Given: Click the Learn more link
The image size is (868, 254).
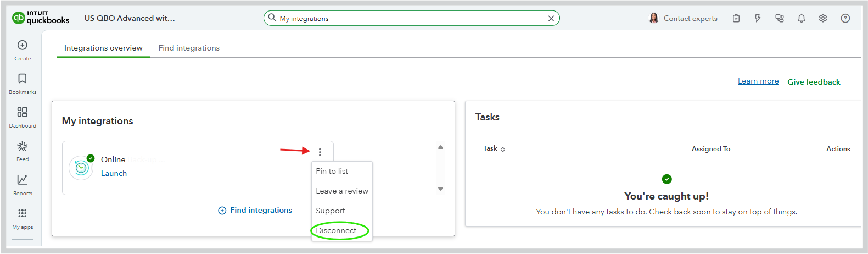Looking at the screenshot, I should (758, 81).
